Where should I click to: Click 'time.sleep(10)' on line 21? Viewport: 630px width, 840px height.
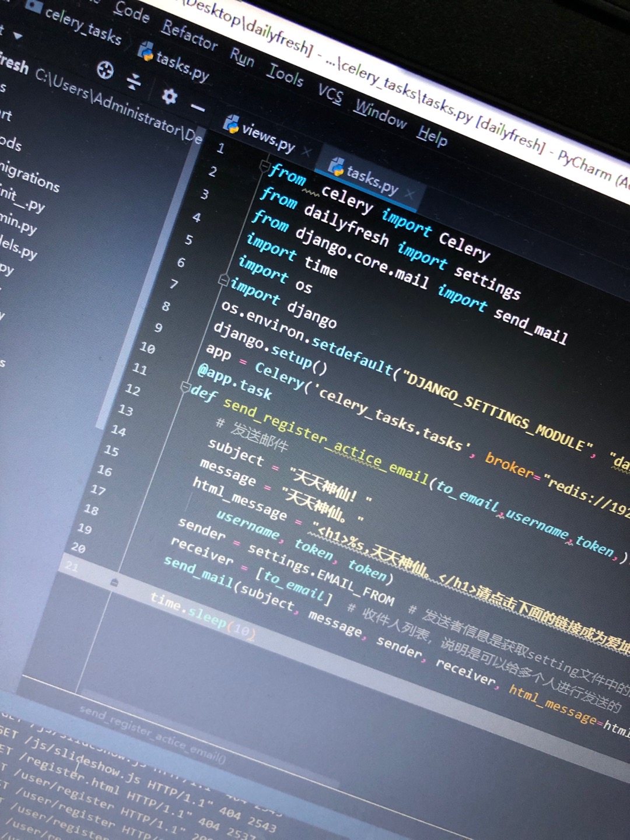[202, 616]
